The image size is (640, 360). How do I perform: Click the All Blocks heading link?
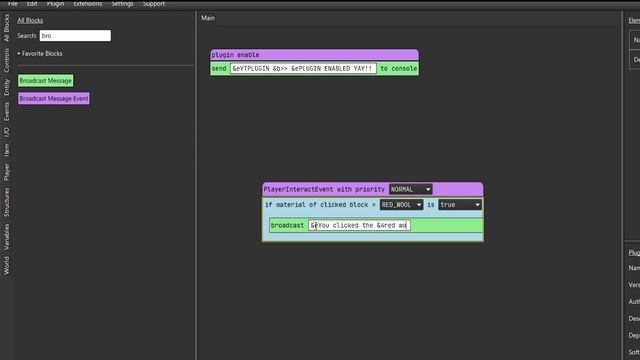(30, 20)
